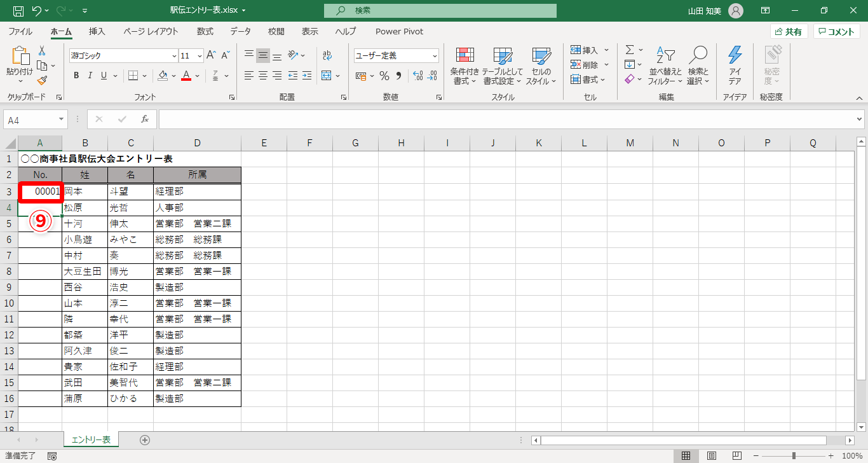Screen dimensions: 868x463
Task: Switch to the 挿入 tab
Action: (97, 31)
